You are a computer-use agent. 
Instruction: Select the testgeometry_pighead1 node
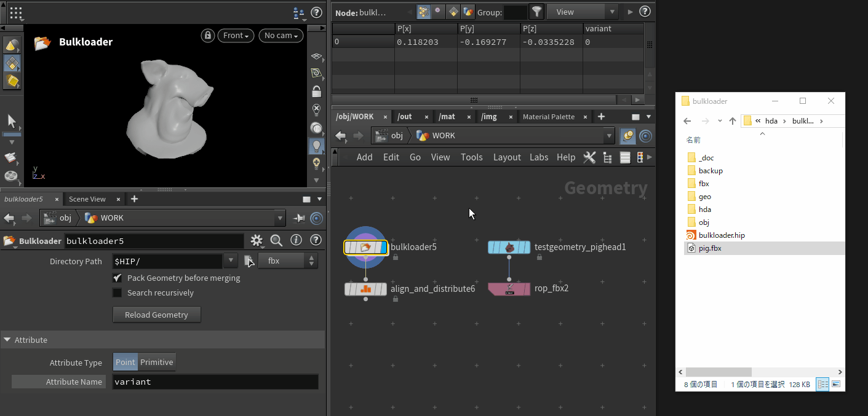[509, 247]
